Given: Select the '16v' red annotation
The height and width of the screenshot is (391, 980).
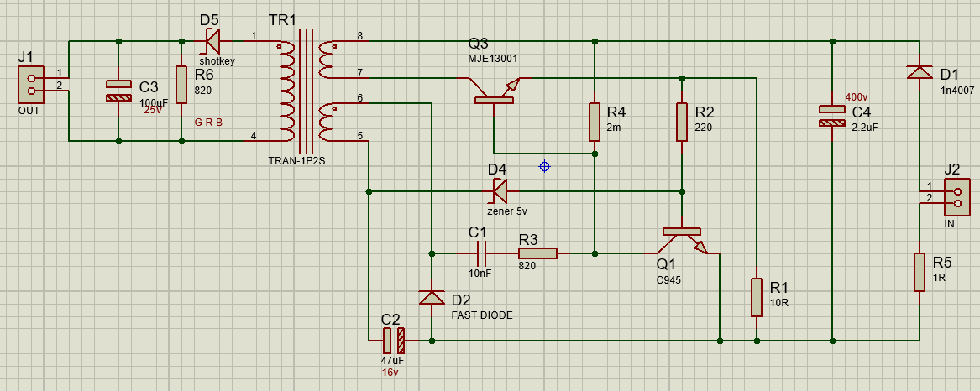Looking at the screenshot, I should 390,372.
